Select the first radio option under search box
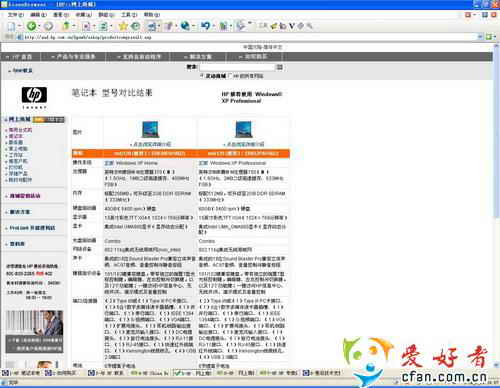The height and width of the screenshot is (388, 500). (202, 76)
